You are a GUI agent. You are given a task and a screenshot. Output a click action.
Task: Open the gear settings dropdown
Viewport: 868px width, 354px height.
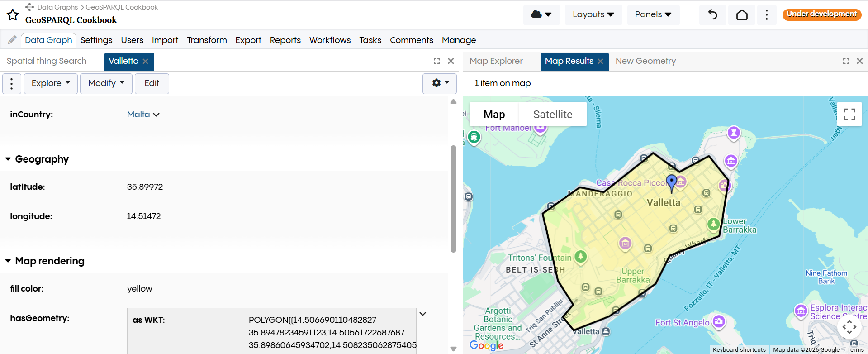click(439, 83)
